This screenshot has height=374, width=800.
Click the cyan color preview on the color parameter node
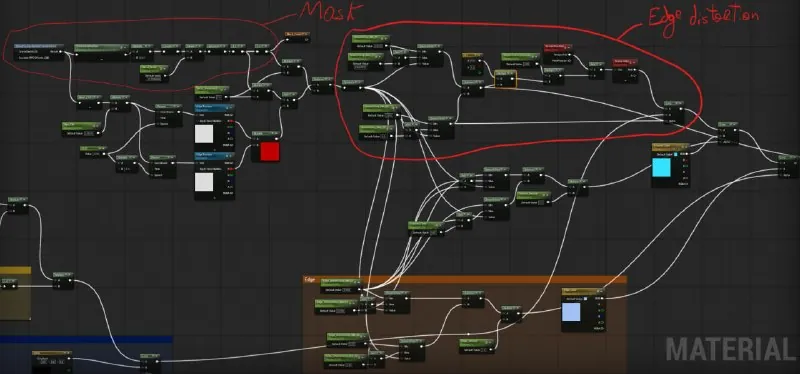(662, 168)
